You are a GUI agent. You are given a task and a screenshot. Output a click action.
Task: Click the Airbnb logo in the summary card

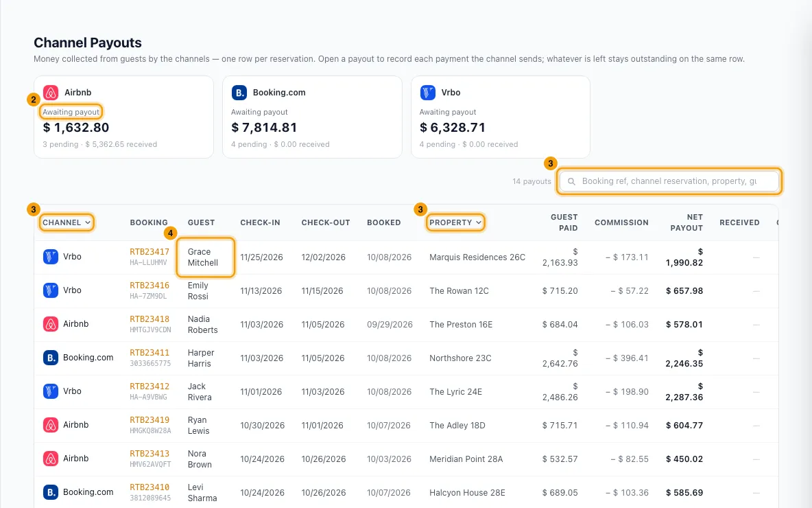[x=51, y=93]
